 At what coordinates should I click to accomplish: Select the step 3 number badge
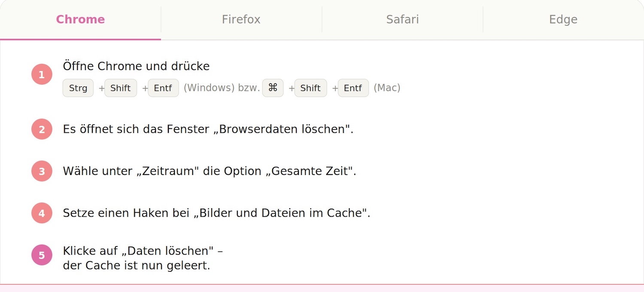42,171
